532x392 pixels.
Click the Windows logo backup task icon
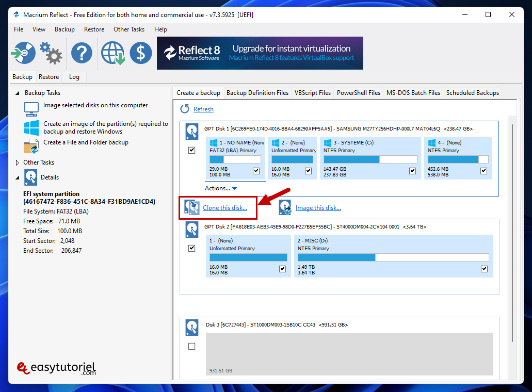31,128
